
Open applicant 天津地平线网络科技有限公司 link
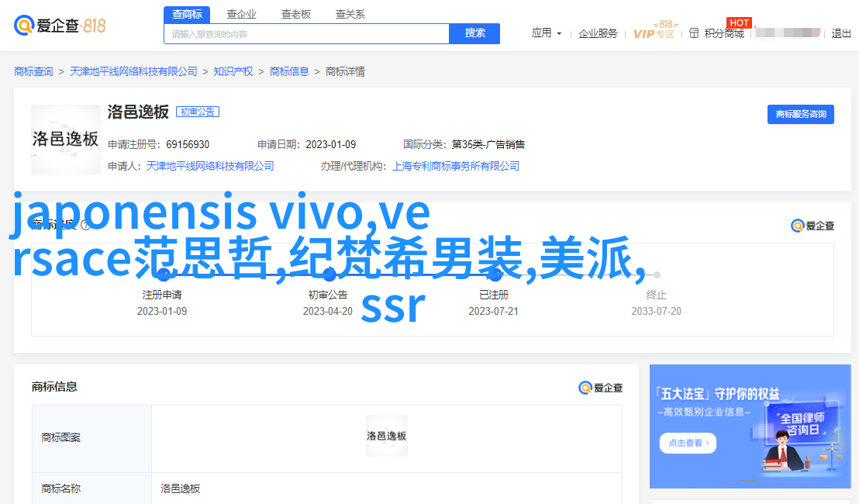[210, 166]
